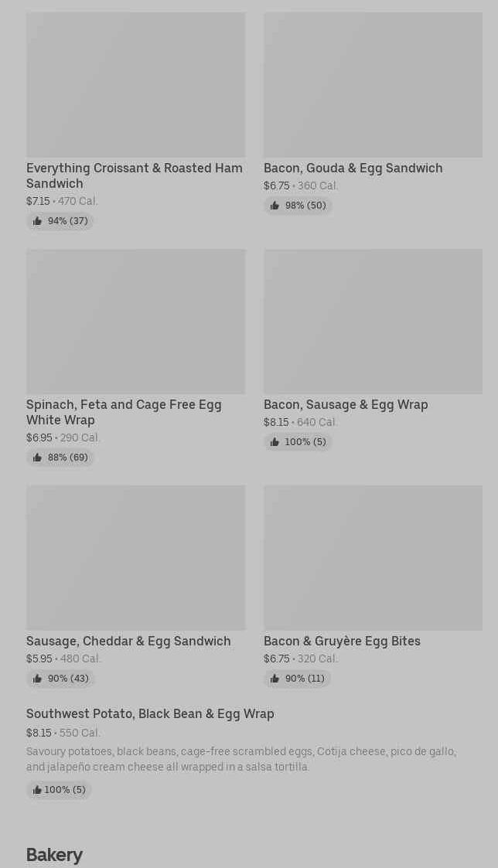Click the 98% (50) rating badge

(298, 206)
